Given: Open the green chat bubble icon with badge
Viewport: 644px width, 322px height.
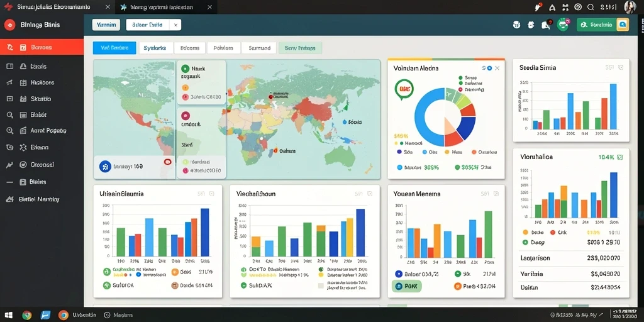Looking at the screenshot, I should point(563,25).
